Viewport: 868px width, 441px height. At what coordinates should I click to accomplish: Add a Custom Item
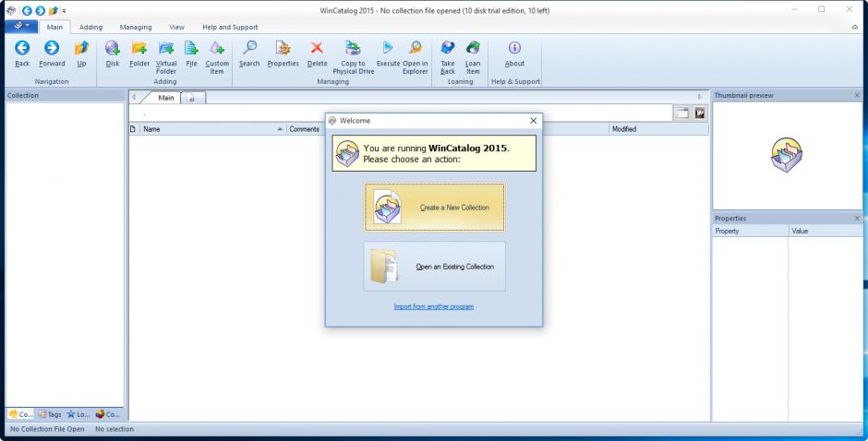217,48
